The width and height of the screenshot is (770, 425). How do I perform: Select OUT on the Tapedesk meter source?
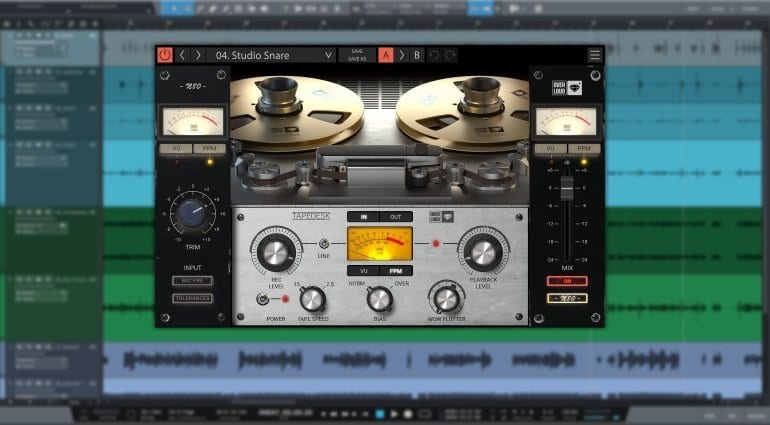coord(396,217)
